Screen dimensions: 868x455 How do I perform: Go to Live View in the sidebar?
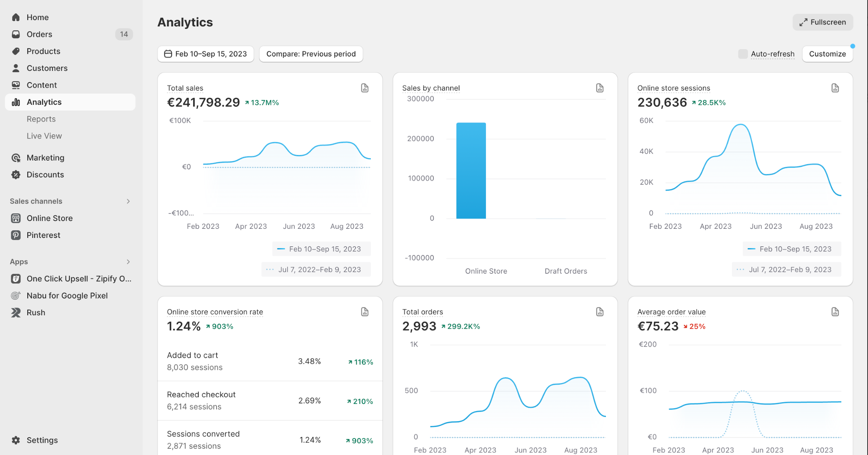point(44,136)
